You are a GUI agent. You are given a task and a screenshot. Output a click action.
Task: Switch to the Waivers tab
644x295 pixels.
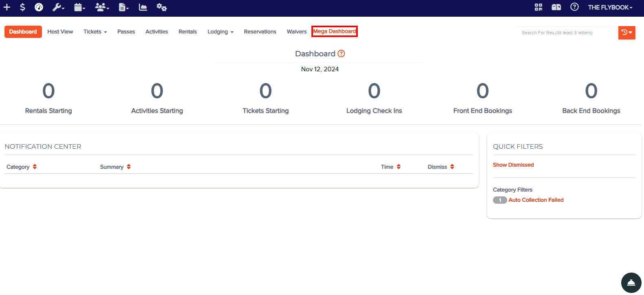(297, 32)
